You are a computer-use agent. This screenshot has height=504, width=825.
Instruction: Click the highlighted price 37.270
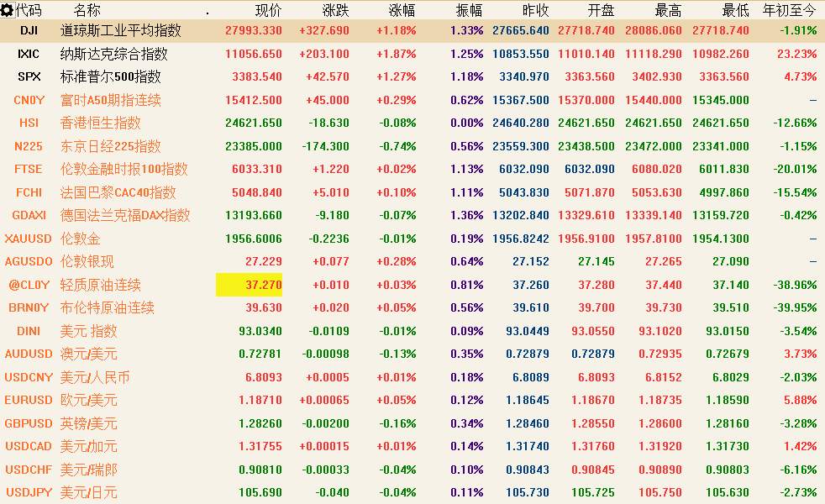coord(249,285)
